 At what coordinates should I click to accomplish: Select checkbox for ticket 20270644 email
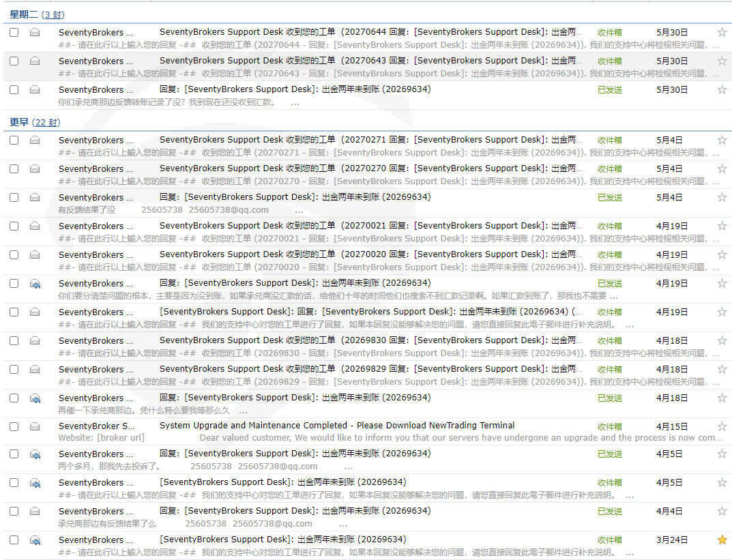(x=14, y=32)
